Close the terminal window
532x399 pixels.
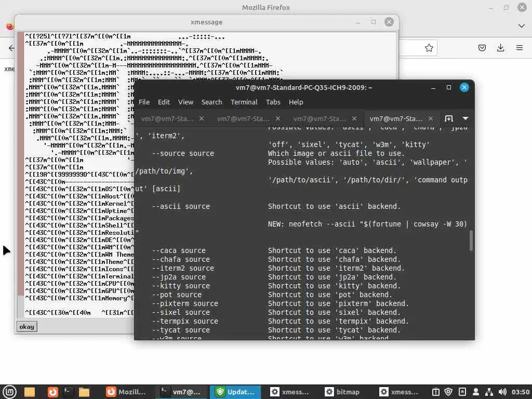(464, 87)
